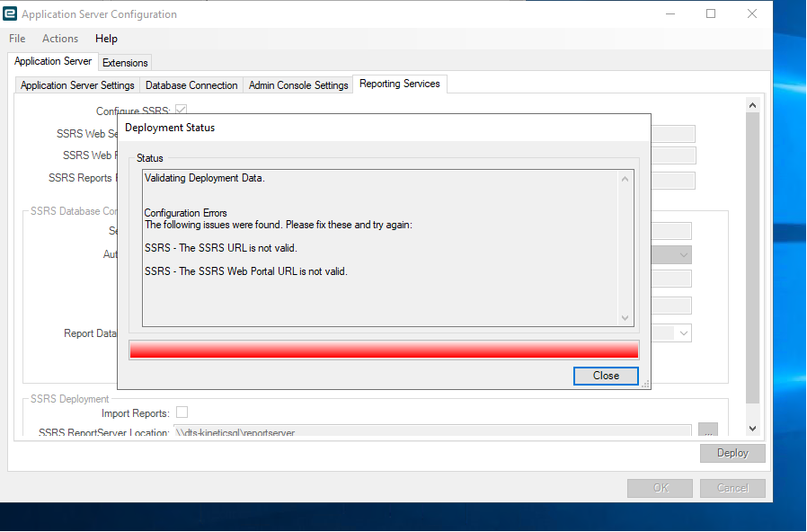Click the SSRS ReportServer Location field
The height and width of the screenshot is (532, 807).
432,431
